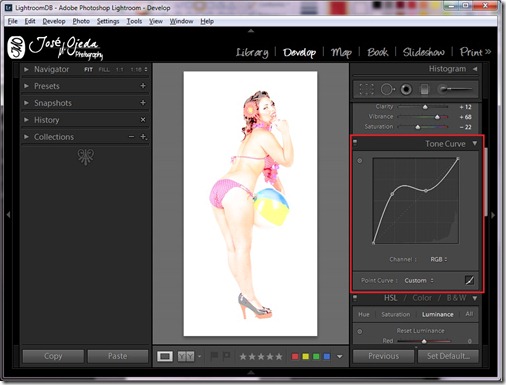Select the Spot Removal tool
This screenshot has width=506, height=385.
387,89
